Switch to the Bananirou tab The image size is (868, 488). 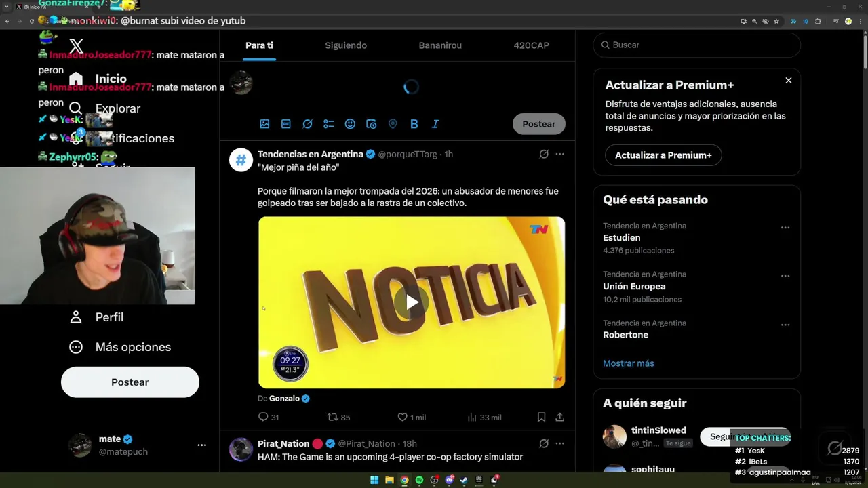[440, 45]
